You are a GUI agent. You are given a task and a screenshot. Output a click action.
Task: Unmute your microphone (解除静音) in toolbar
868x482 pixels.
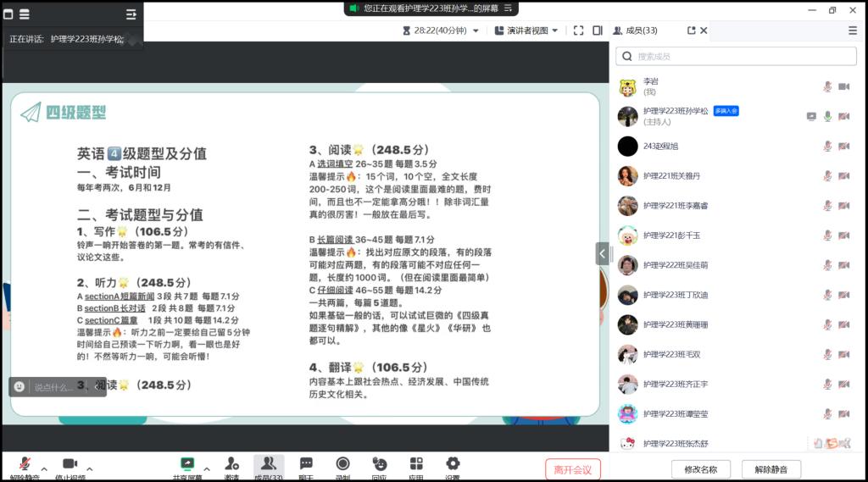tap(25, 464)
